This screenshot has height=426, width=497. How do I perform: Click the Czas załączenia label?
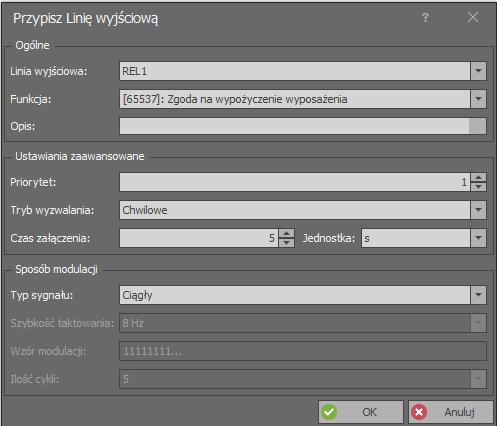50,238
